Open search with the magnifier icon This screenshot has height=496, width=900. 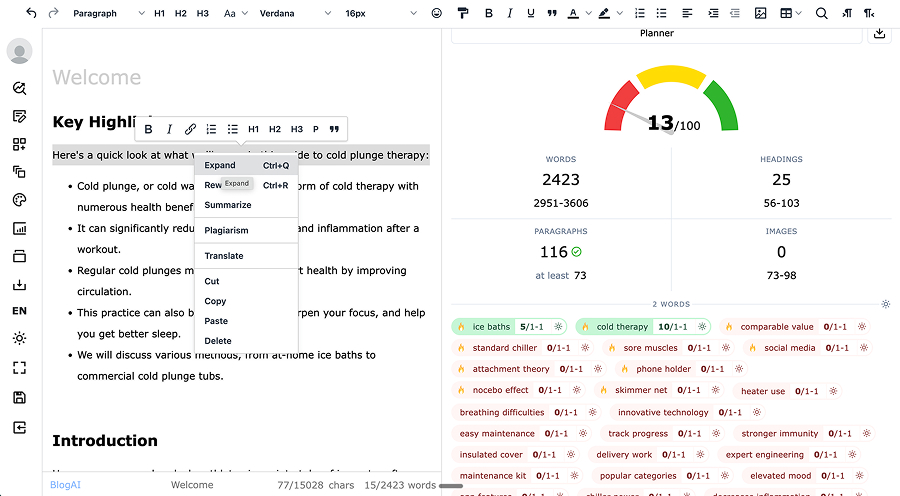[x=821, y=13]
